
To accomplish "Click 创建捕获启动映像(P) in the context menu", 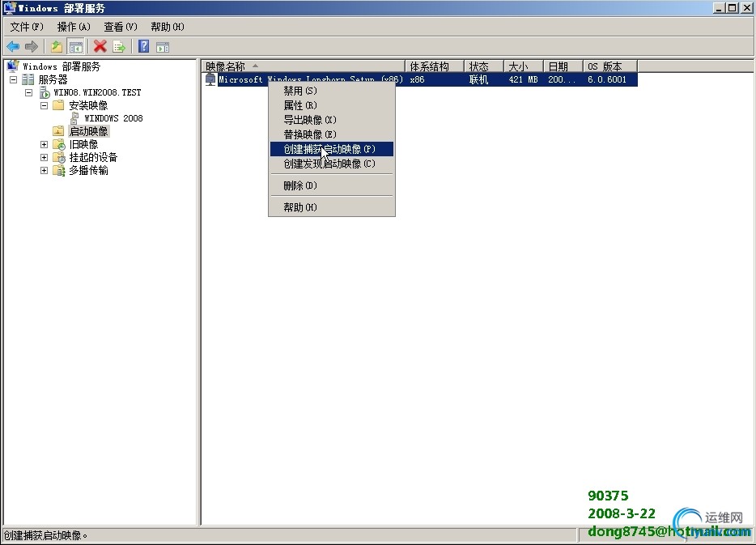I will [x=332, y=149].
